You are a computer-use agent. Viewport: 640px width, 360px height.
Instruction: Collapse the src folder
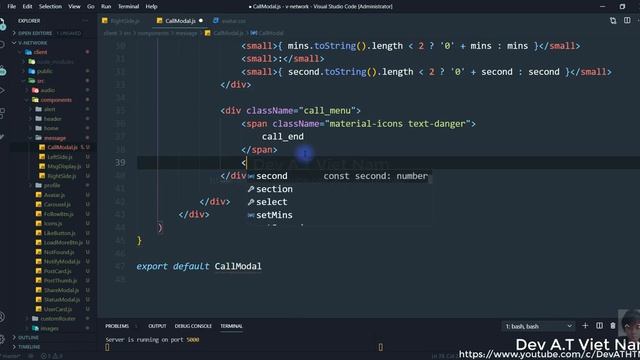pyautogui.click(x=40, y=81)
